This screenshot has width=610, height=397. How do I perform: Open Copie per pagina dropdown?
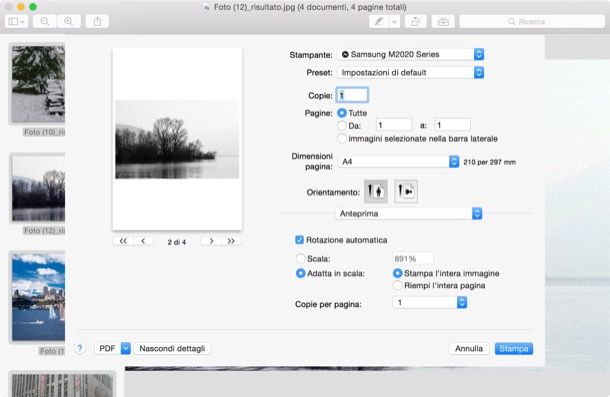click(429, 302)
